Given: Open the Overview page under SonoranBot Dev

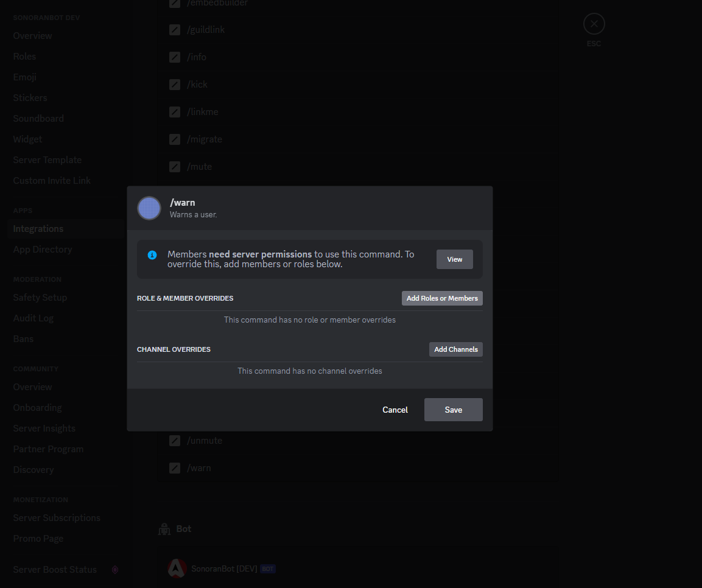Looking at the screenshot, I should (x=65, y=36).
